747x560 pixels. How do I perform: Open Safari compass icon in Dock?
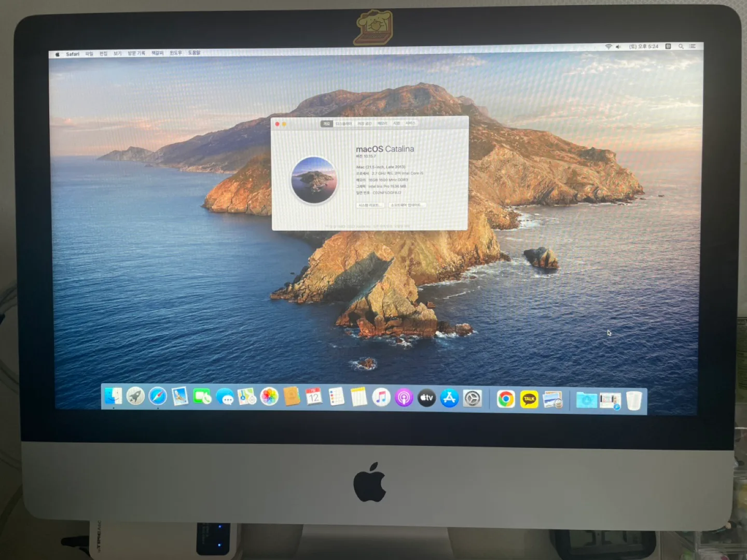coord(158,397)
